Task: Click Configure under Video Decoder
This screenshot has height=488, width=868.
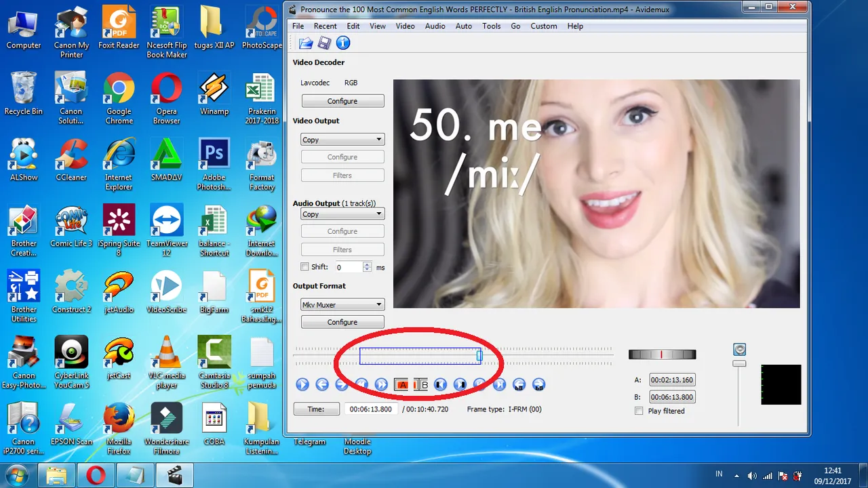Action: coord(342,101)
